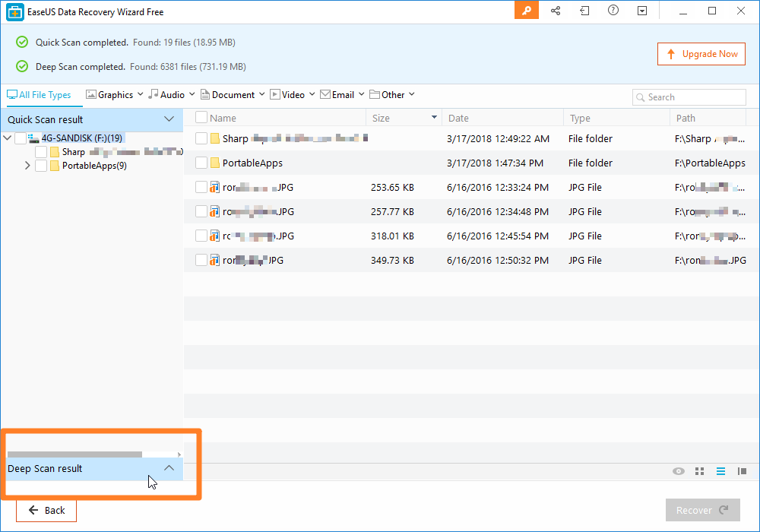Check the PortableApps row checkbox in list

[x=201, y=163]
